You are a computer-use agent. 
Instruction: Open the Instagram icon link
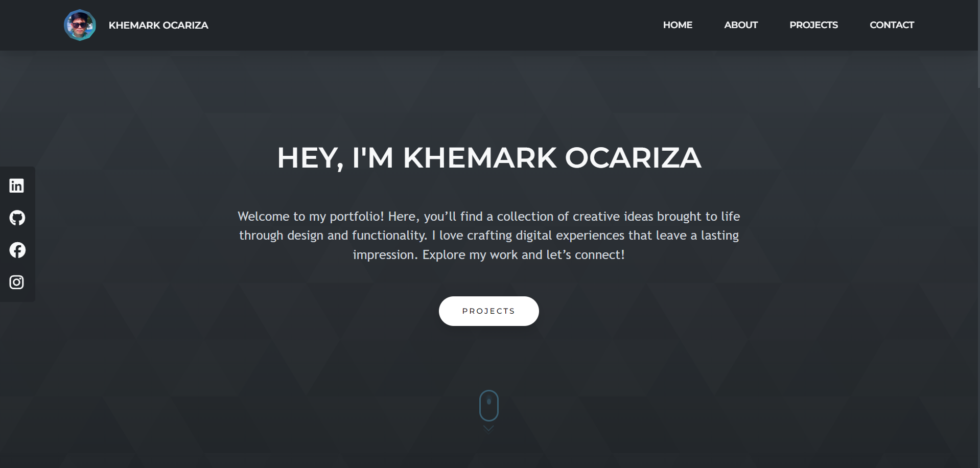(x=17, y=282)
